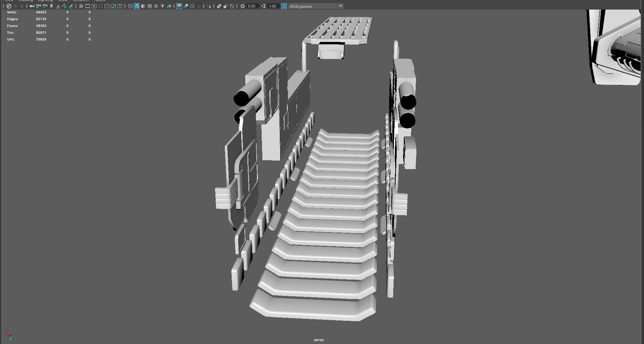
Task: Click the Use All Lights bulb icon
Action: pos(163,6)
